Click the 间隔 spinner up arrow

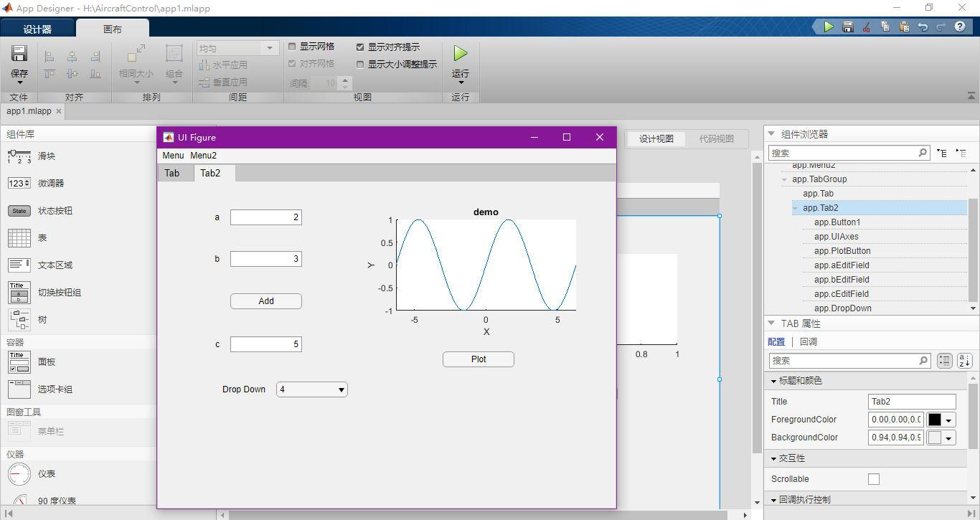345,80
